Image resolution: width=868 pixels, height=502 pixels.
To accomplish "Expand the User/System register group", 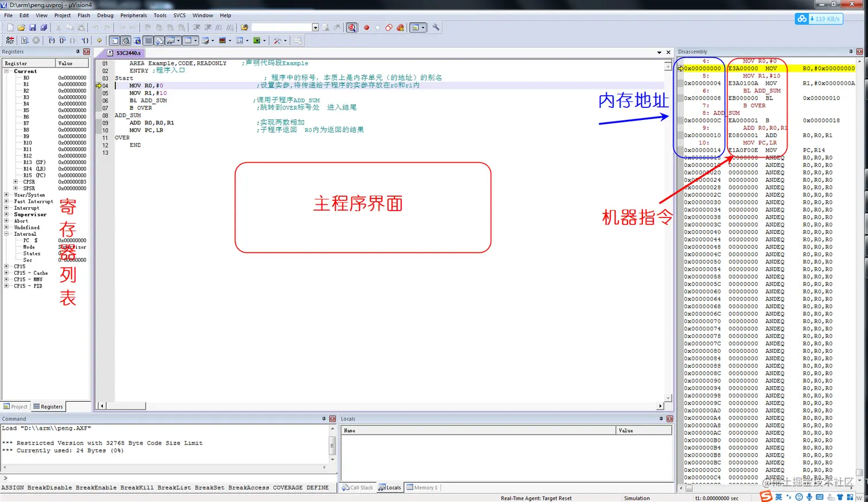I will click(x=7, y=195).
